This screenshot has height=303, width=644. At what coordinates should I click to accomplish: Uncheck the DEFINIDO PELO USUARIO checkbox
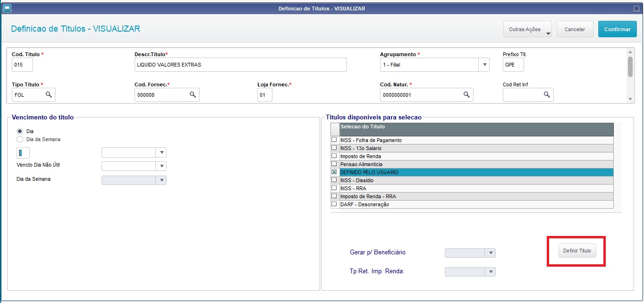pos(334,172)
